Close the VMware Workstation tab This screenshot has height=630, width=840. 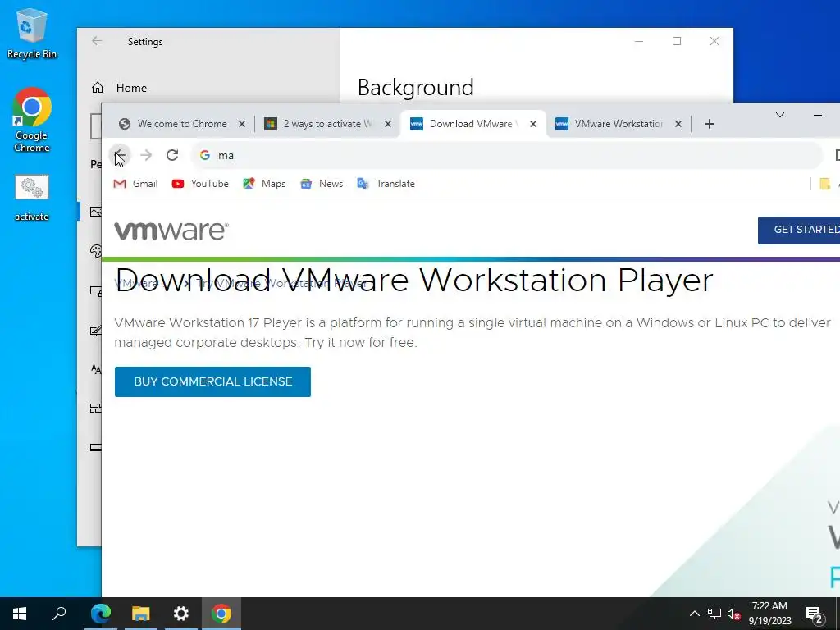(678, 124)
